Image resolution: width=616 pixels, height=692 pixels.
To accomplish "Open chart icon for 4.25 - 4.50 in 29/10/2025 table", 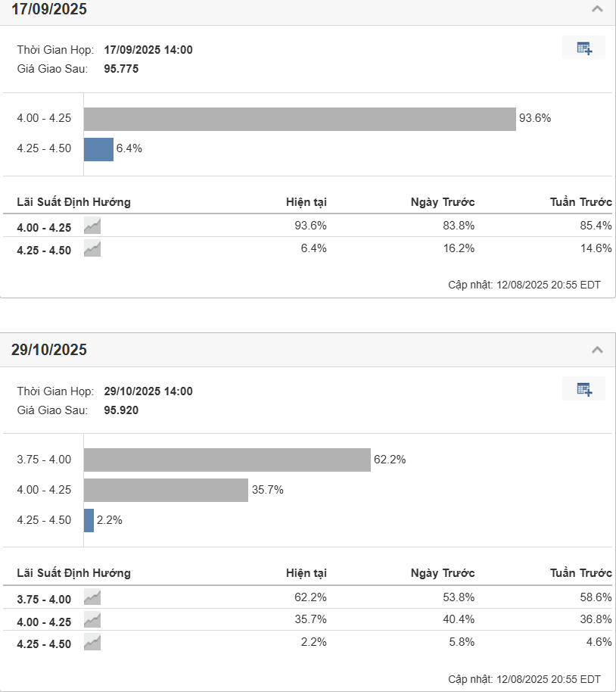I will pos(92,643).
